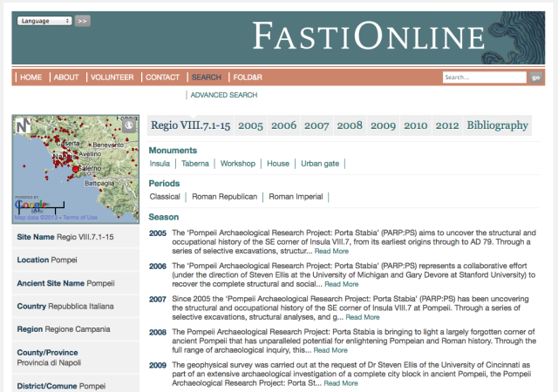
Task: Open the SEARCH menu item
Action: click(207, 78)
